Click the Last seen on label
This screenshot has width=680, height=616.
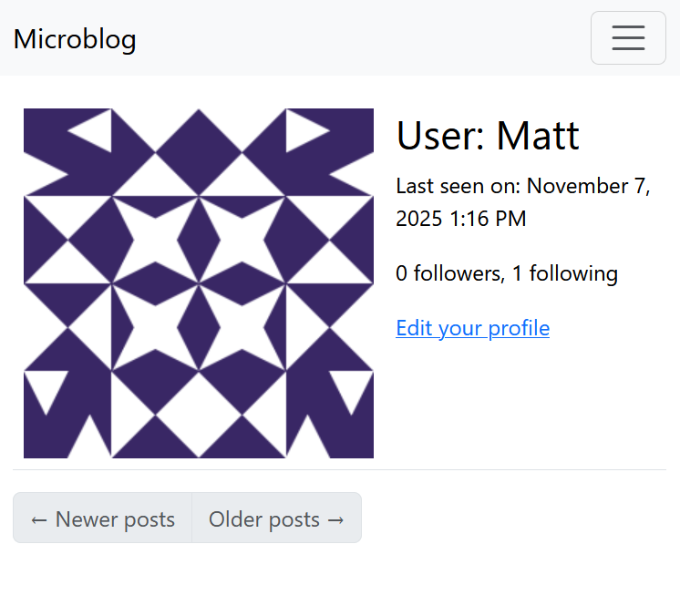click(x=458, y=187)
